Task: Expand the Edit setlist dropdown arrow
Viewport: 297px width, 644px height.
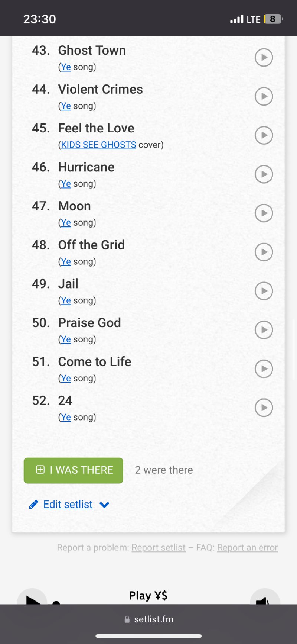Action: point(104,505)
